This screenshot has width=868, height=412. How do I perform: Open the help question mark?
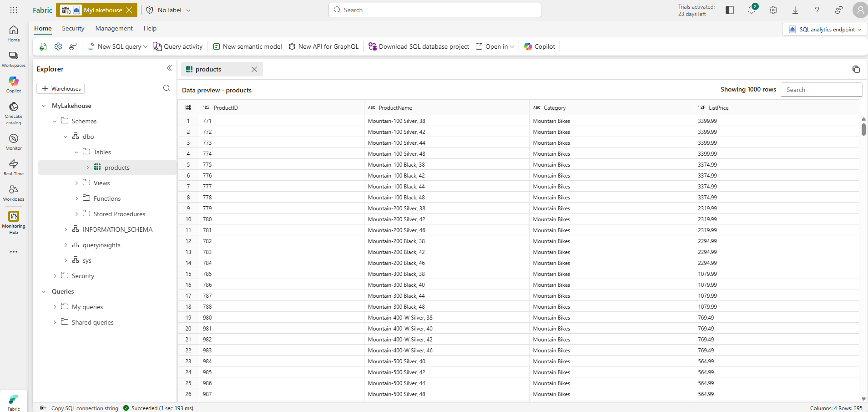817,10
